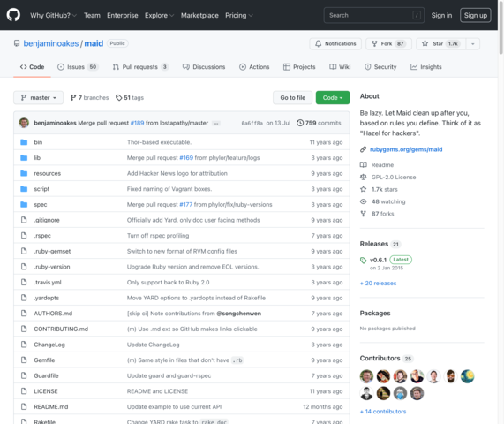Click the Go to file button
The width and height of the screenshot is (504, 424).
292,97
